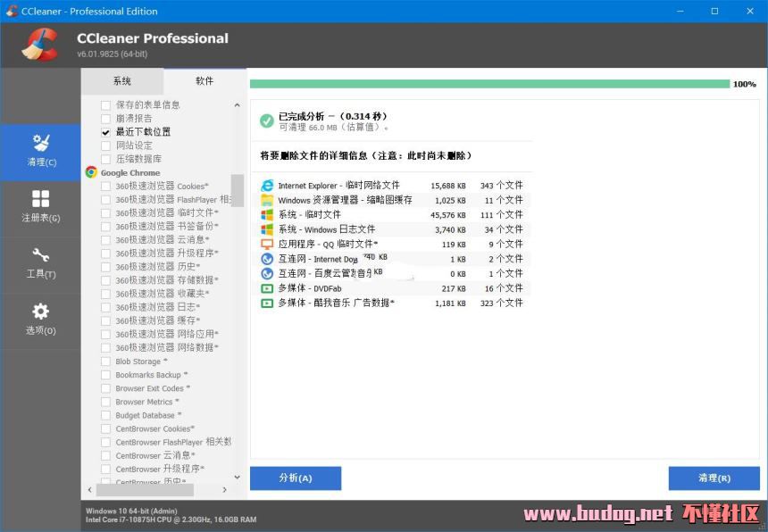This screenshot has height=532, width=768.
Task: Click 360极速浏览器 书签备份 label
Action: [x=166, y=226]
